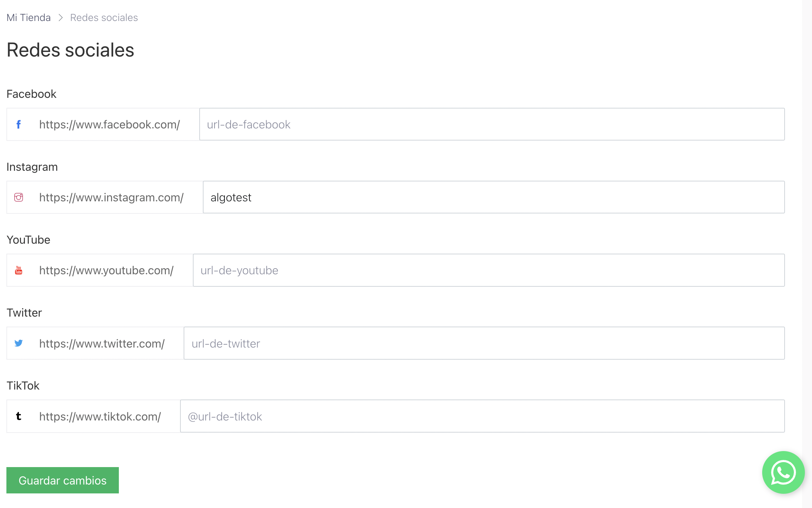Click the Twitter bird icon
Viewport: 812px width, 508px height.
[x=19, y=343]
